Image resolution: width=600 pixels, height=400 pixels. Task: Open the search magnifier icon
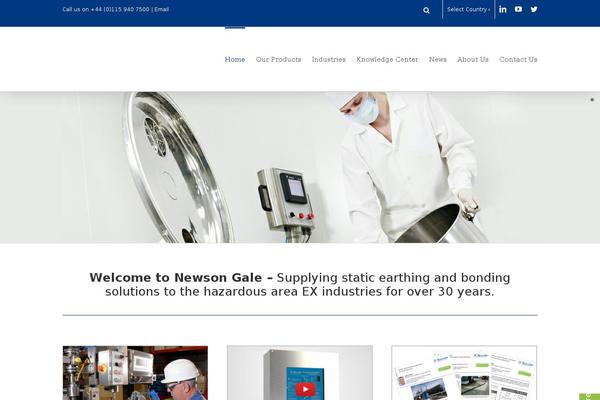[x=426, y=10]
